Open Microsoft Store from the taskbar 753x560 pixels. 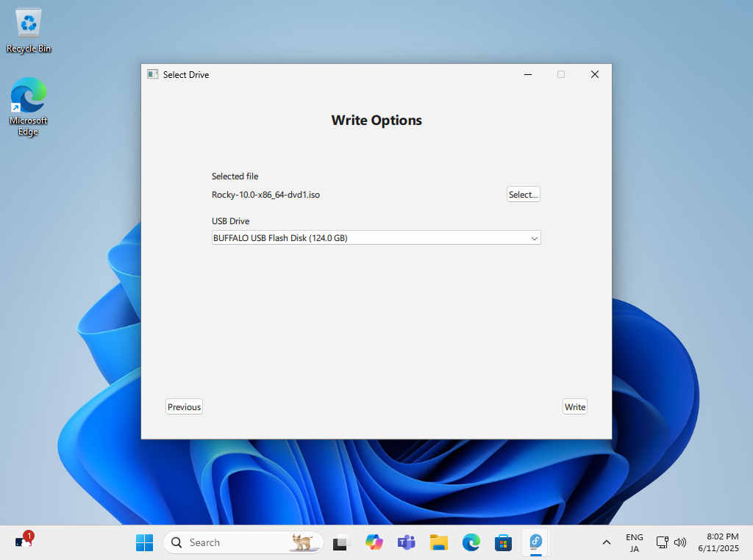[503, 542]
